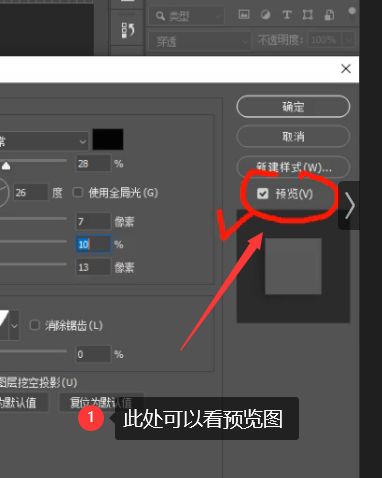Expand the 不透明度 slider dropdown arrow
Viewport: 382px width, 478px height.
(348, 40)
